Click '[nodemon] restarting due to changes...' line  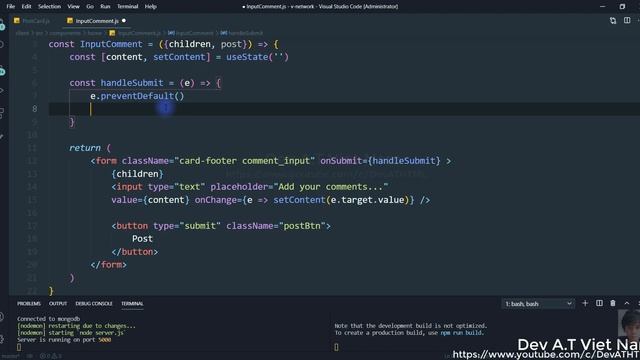tap(76, 326)
